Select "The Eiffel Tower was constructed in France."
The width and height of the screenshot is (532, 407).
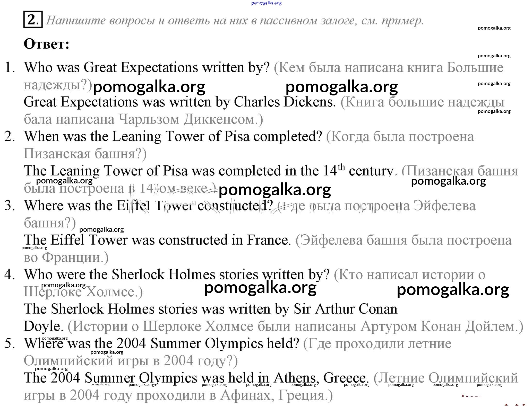pos(157,240)
